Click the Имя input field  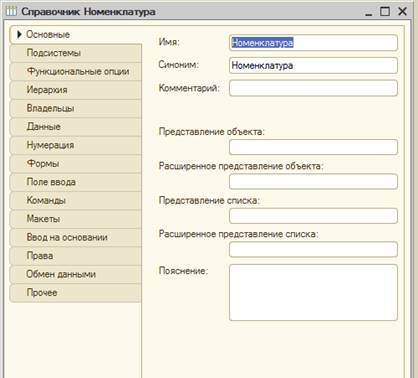tap(313, 43)
